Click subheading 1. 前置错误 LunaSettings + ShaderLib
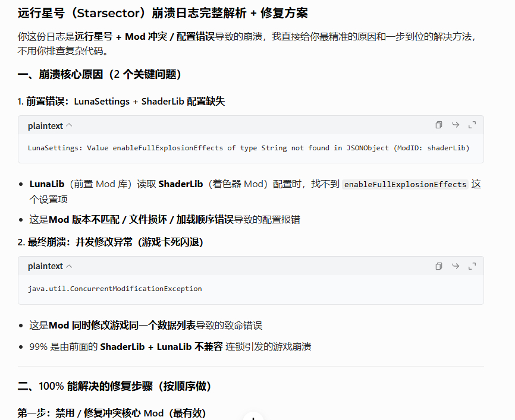Viewport: 515px width, 420px height. pyautogui.click(x=121, y=102)
